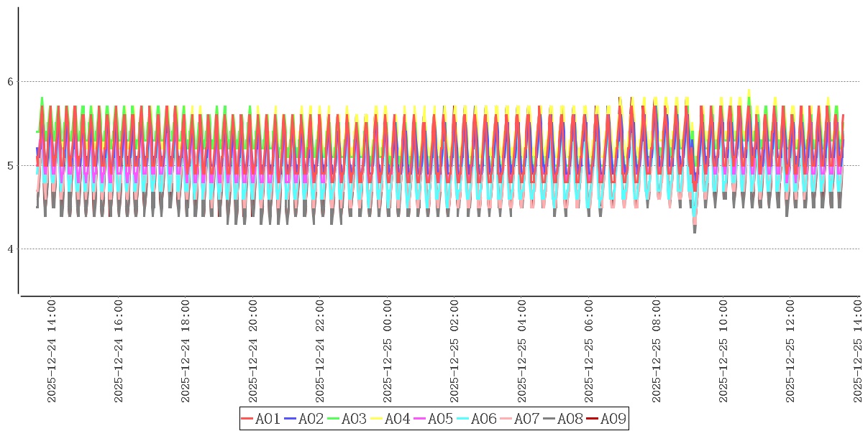Hide the A02 series via legend label

pyautogui.click(x=311, y=419)
